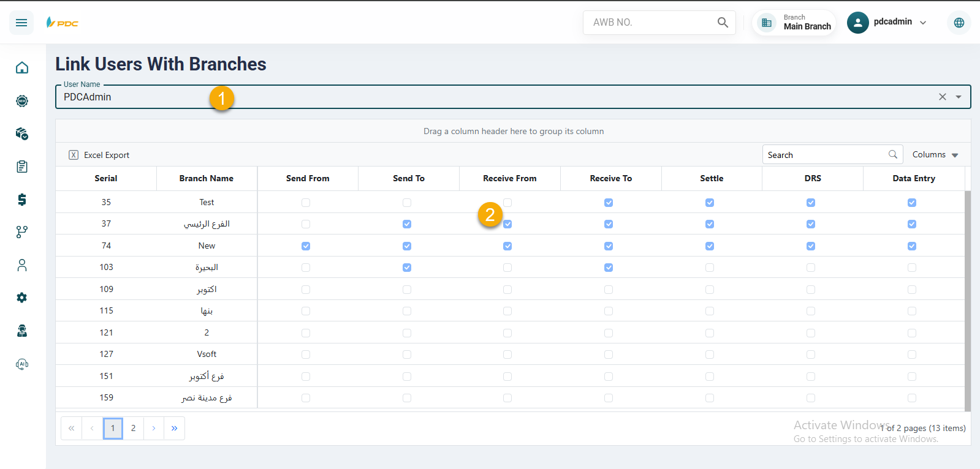Click the Excel Export button
980x469 pixels.
point(99,155)
